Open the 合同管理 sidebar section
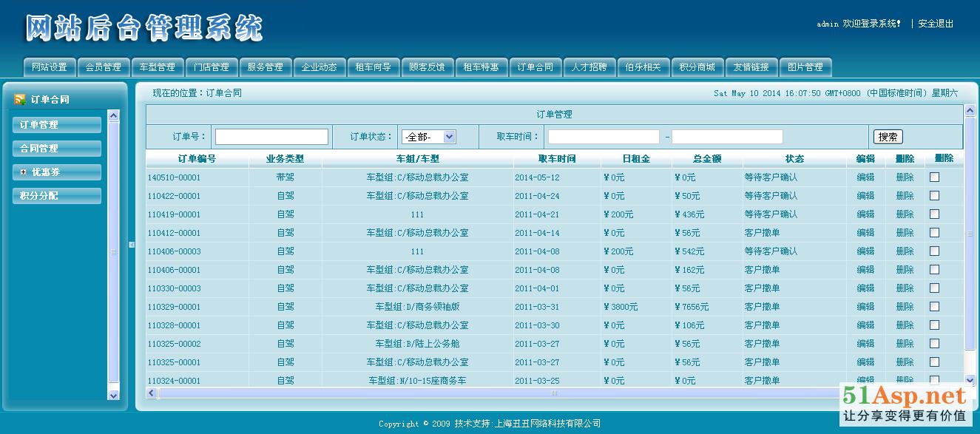The height and width of the screenshot is (434, 980). coord(56,149)
